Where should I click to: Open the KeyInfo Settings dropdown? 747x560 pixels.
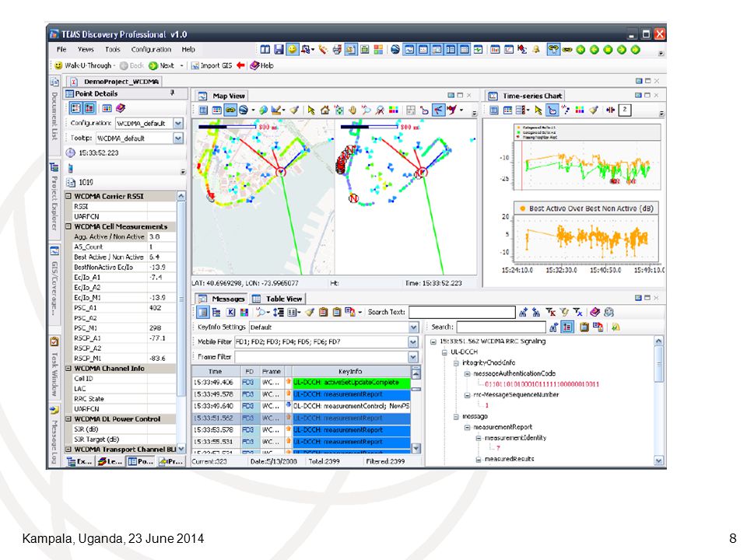413,327
